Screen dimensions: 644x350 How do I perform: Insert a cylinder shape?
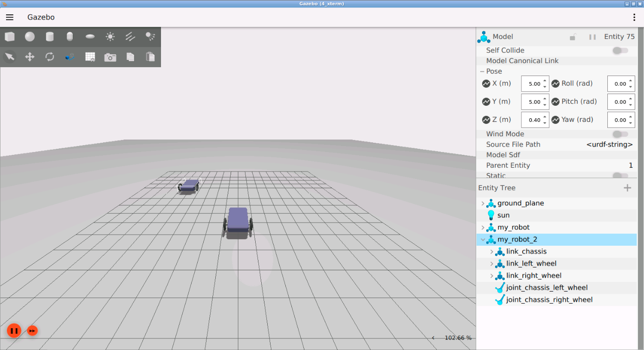point(50,37)
